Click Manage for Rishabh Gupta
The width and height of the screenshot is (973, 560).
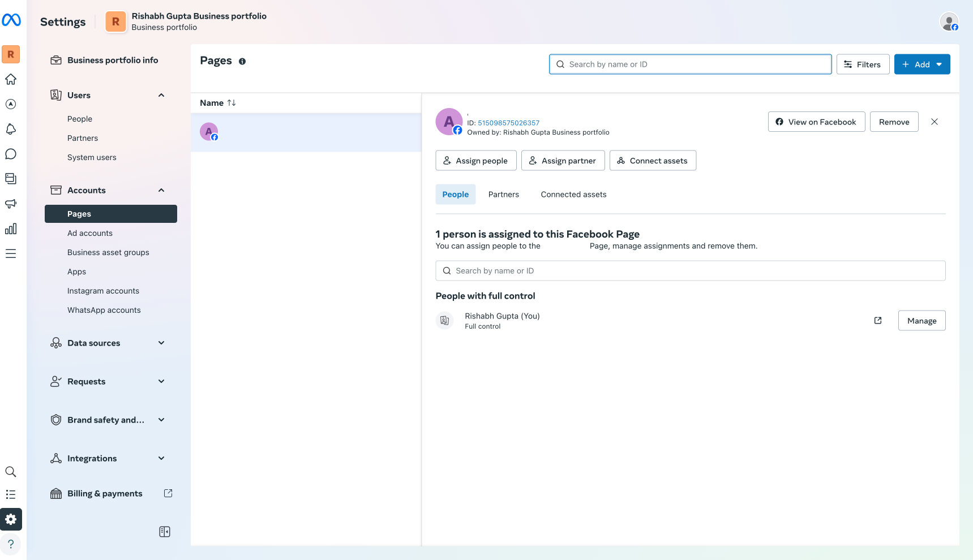[x=922, y=321]
